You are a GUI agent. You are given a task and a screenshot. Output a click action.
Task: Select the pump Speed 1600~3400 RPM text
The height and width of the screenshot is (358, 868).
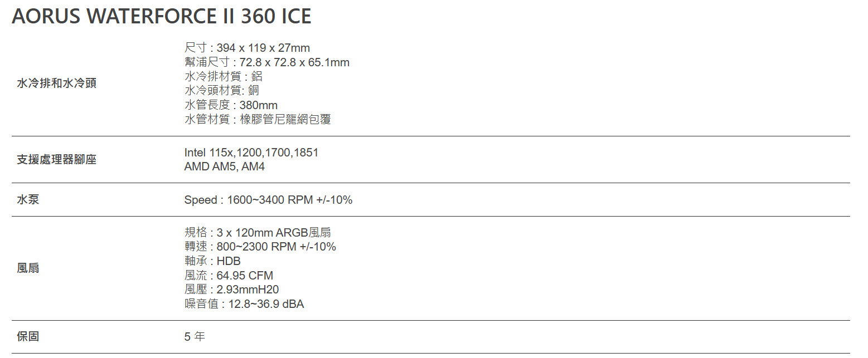coord(269,200)
